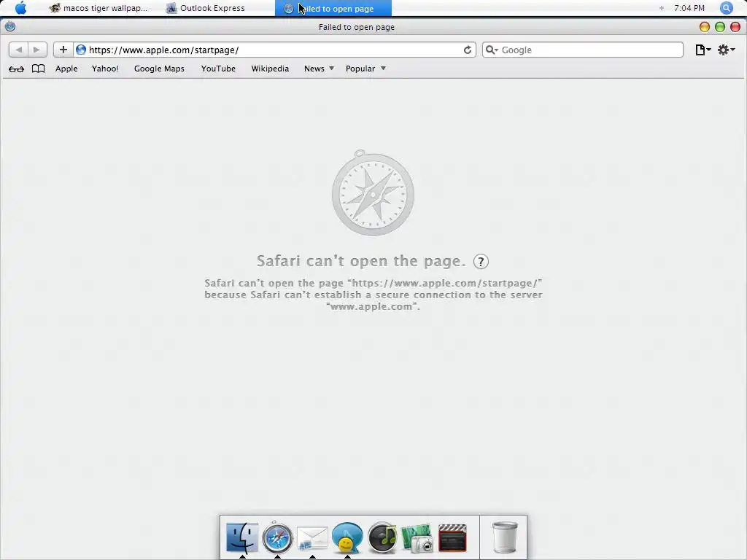Show all bookmarks book icon

[38, 69]
